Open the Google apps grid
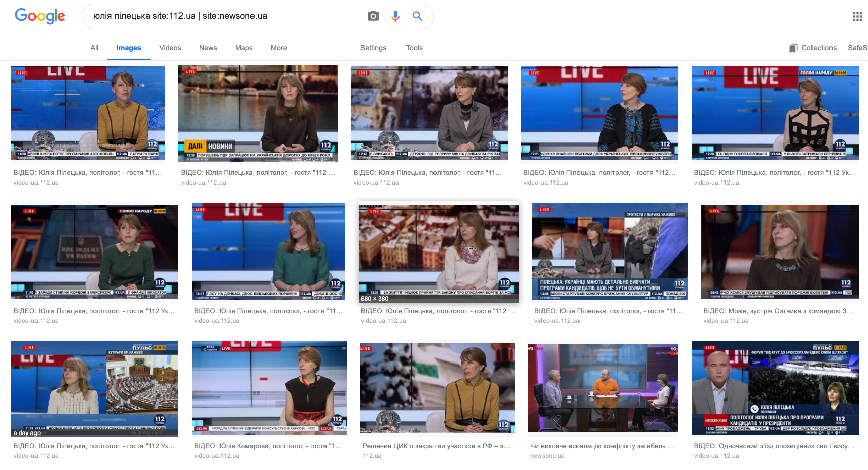 click(857, 17)
